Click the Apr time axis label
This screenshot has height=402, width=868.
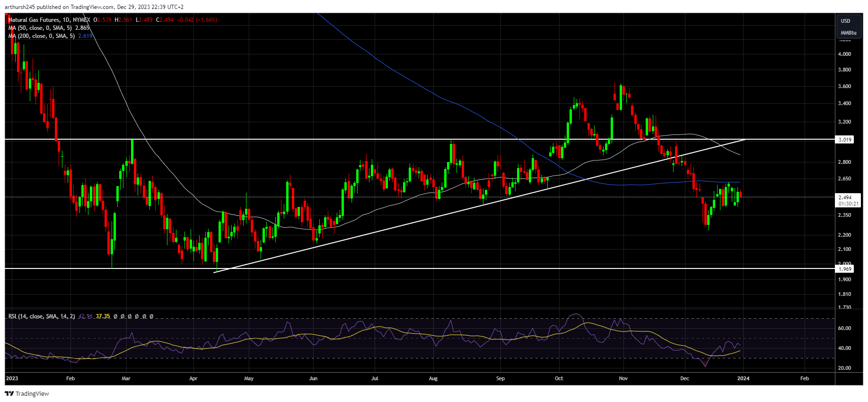coord(193,378)
